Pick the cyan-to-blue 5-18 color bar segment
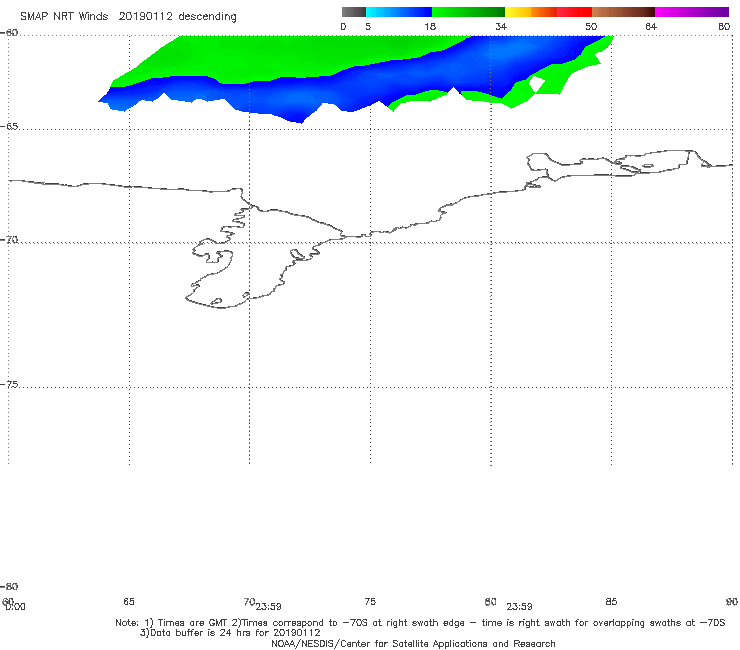Image resolution: width=740 pixels, height=650 pixels. 399,12
